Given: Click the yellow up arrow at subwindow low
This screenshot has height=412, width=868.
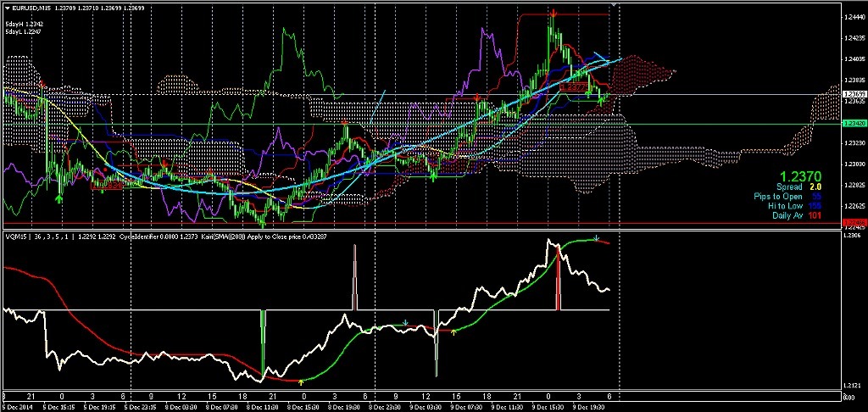Looking at the screenshot, I should coord(301,382).
